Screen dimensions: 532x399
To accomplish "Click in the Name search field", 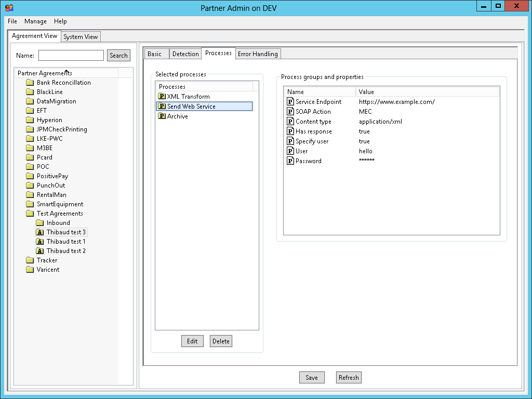I will coord(71,56).
